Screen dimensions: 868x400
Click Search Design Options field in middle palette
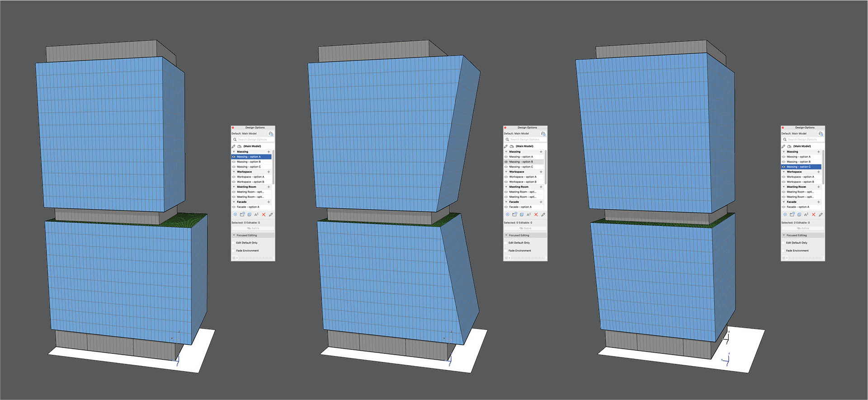pyautogui.click(x=525, y=139)
